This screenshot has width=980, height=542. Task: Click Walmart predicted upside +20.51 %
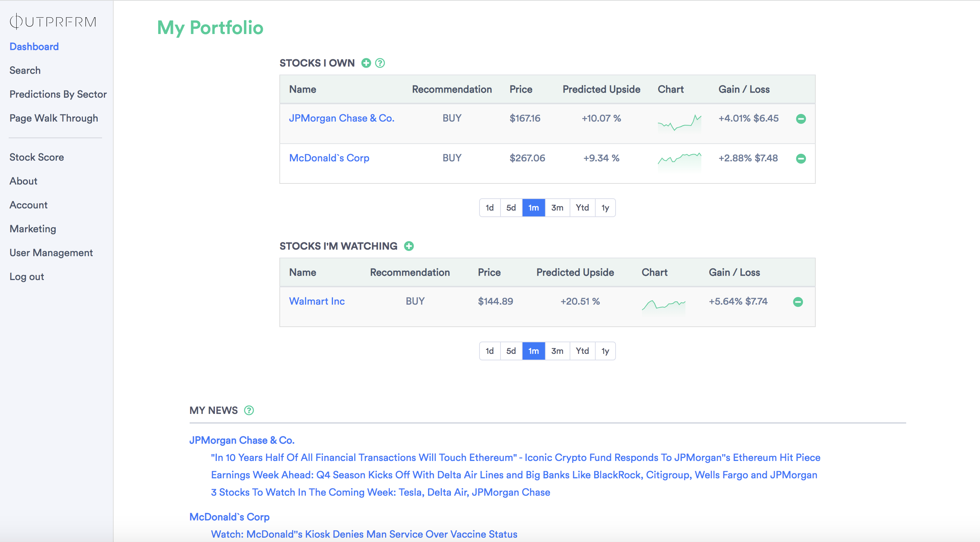[x=580, y=301]
